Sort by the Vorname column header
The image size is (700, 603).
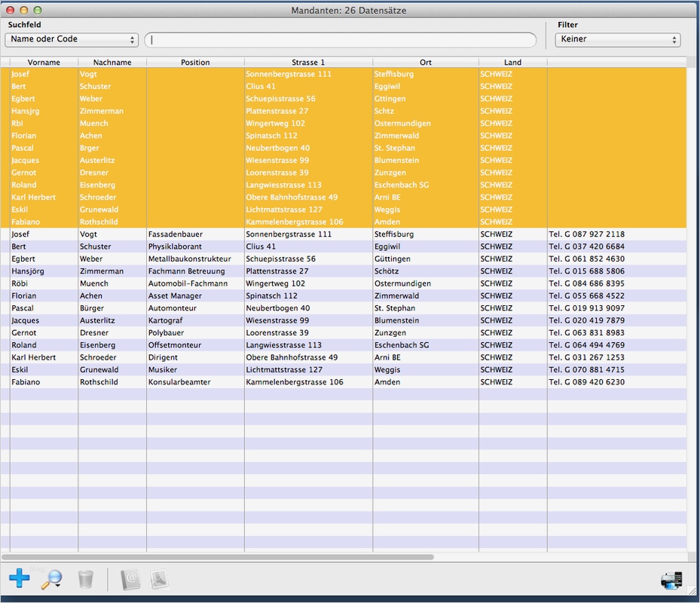pyautogui.click(x=44, y=63)
